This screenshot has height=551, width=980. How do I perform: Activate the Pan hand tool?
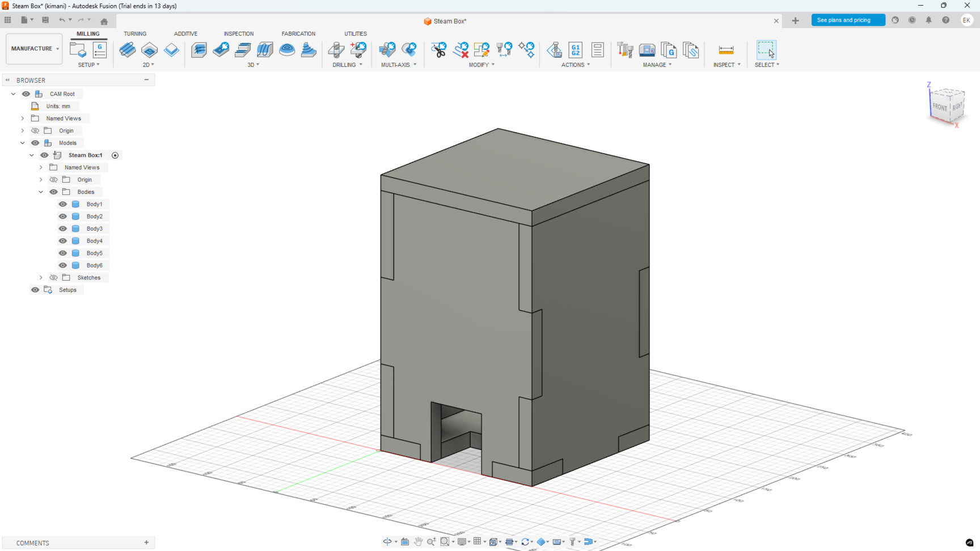(x=418, y=542)
